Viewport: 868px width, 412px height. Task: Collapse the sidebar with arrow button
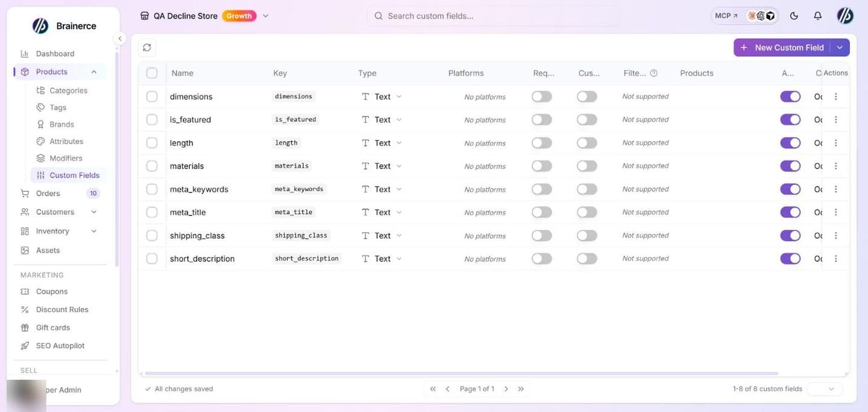[120, 39]
